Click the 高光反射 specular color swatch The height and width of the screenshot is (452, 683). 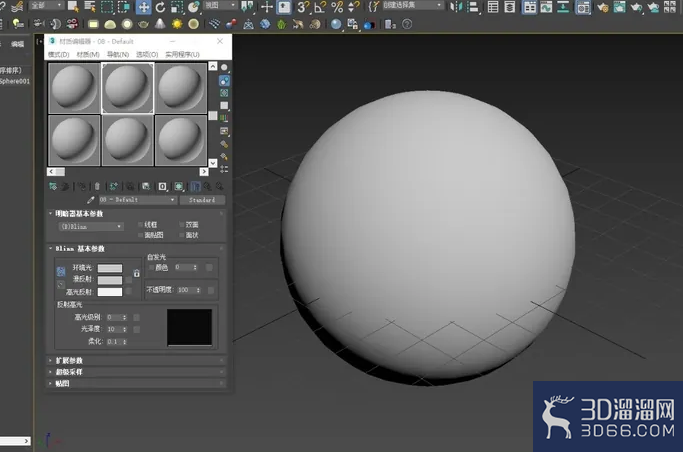click(110, 292)
